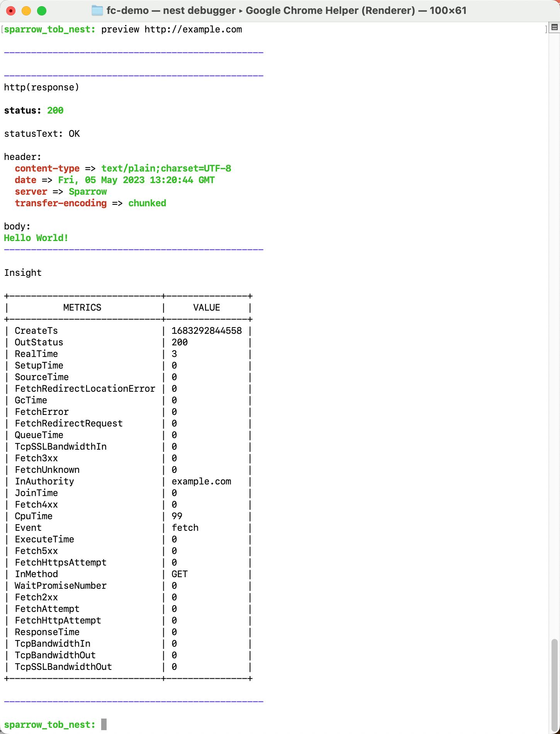This screenshot has height=734, width=560.
Task: Click the RealTime value 3
Action: [x=174, y=354]
